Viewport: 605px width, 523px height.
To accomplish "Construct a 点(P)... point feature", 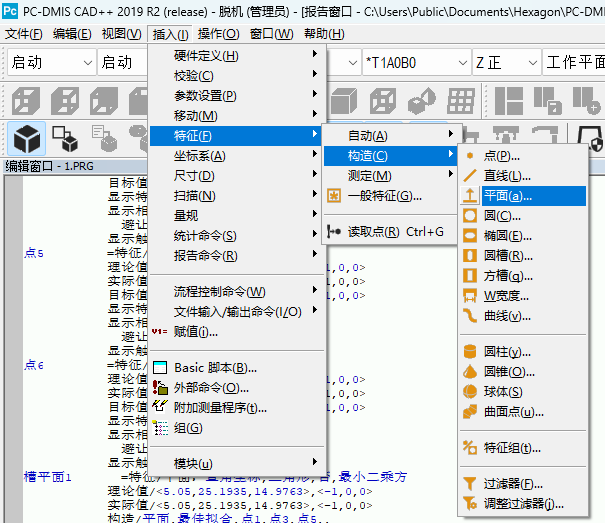I will pyautogui.click(x=523, y=156).
